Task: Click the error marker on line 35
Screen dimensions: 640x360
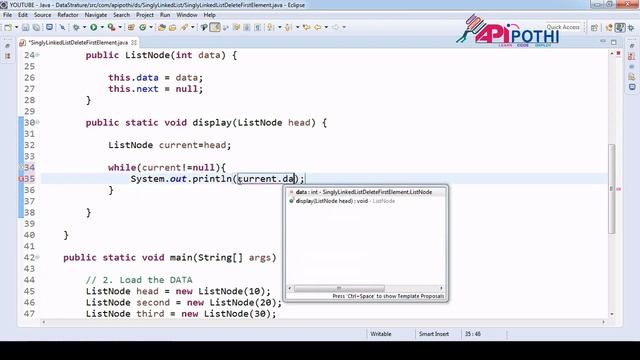Action: click(21, 179)
